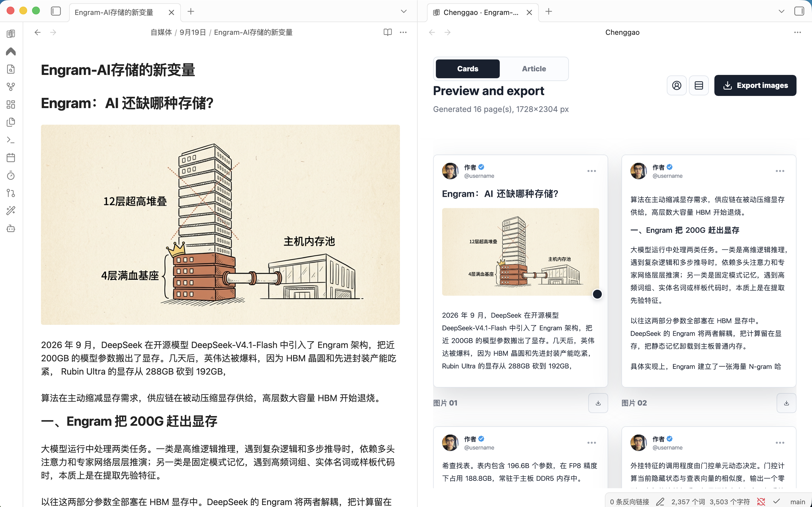Switch to reading view book icon
The image size is (812, 507).
pyautogui.click(x=388, y=32)
